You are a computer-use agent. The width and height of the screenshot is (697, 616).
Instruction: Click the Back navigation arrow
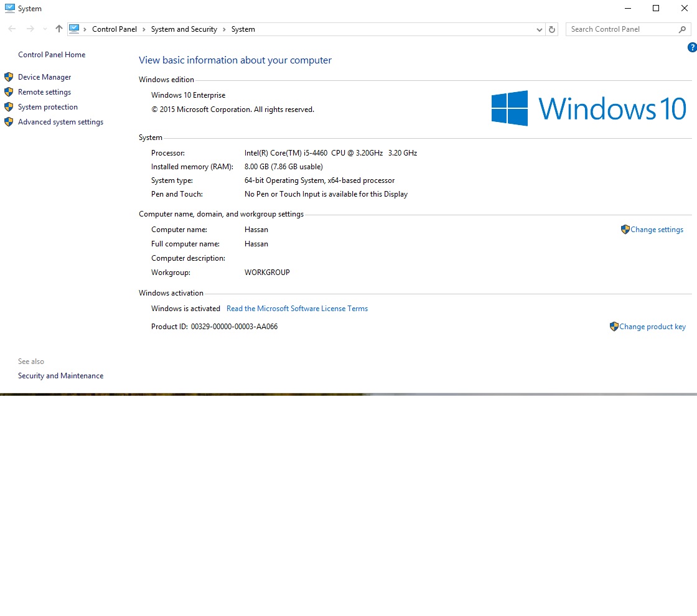click(12, 29)
